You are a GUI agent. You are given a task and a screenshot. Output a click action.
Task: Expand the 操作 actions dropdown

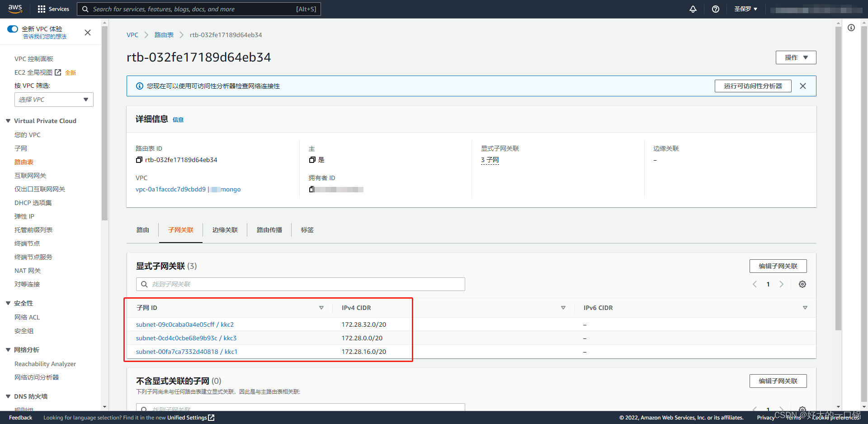[796, 57]
